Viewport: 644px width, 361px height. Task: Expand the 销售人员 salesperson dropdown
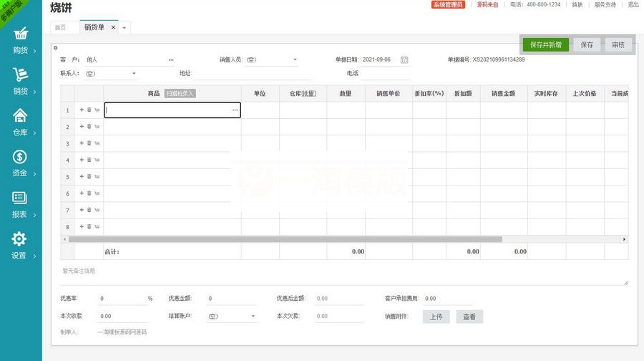point(295,60)
